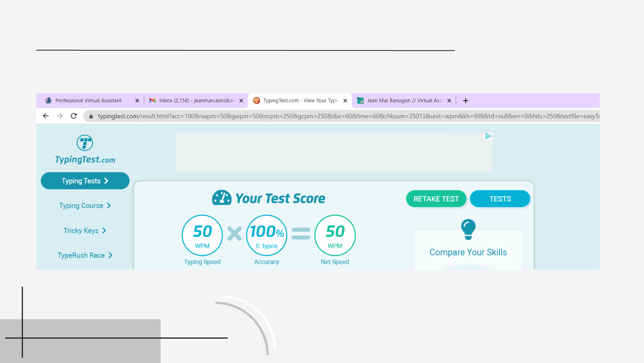The image size is (644, 363).
Task: Click the TESTS button
Action: click(500, 199)
